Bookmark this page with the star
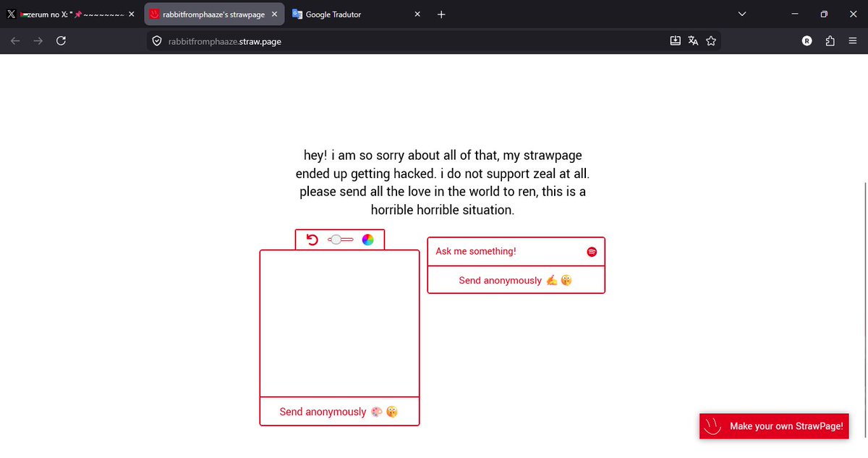Viewport: 868px width, 458px height. pos(711,41)
